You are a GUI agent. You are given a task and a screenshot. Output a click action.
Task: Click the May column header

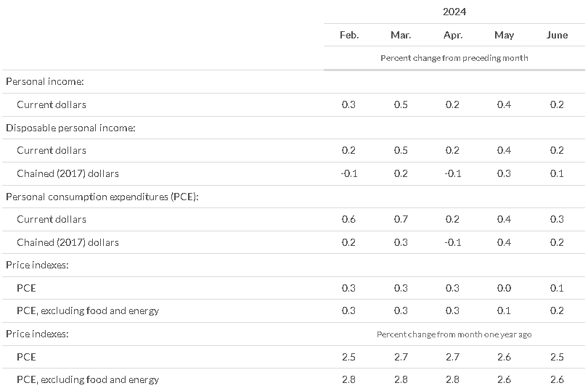point(504,36)
